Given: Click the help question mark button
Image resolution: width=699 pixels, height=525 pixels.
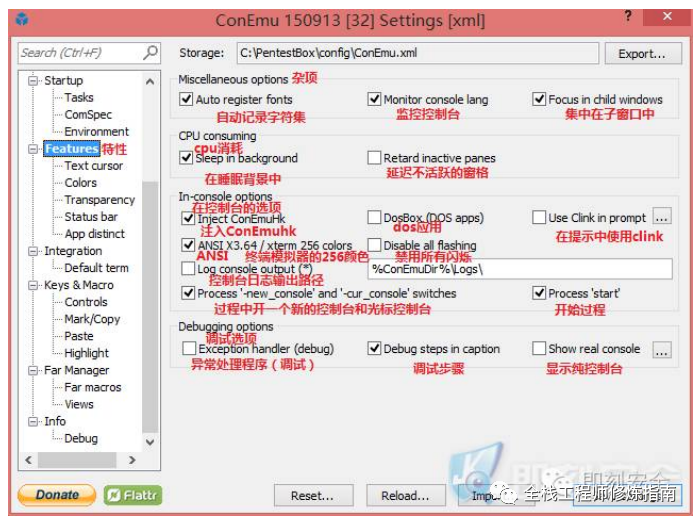Looking at the screenshot, I should (628, 16).
